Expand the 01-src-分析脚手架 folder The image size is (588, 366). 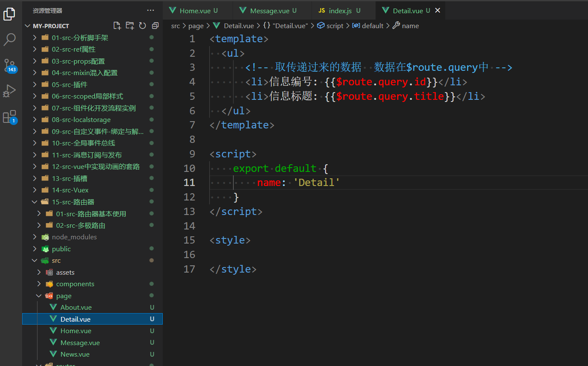[x=92, y=38]
